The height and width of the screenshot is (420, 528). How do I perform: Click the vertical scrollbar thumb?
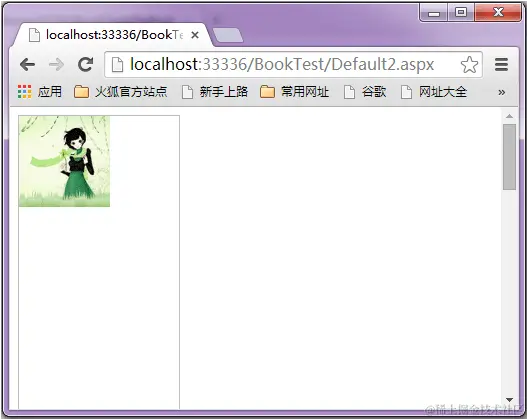(x=509, y=157)
